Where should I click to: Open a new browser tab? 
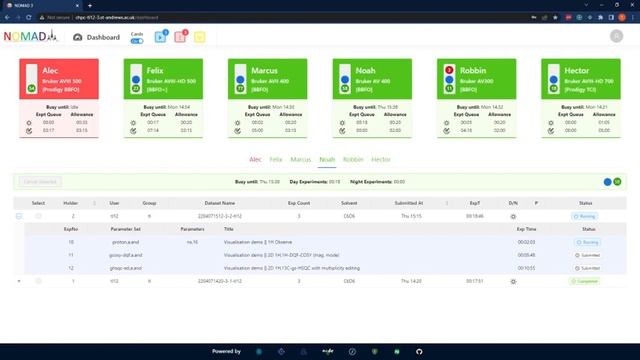[x=90, y=6]
